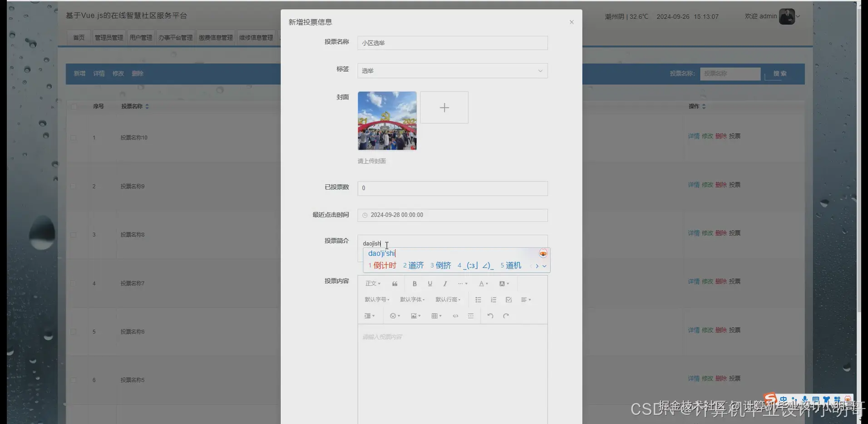
Task: Open the 缴费信息管理 menu item
Action: pos(215,37)
